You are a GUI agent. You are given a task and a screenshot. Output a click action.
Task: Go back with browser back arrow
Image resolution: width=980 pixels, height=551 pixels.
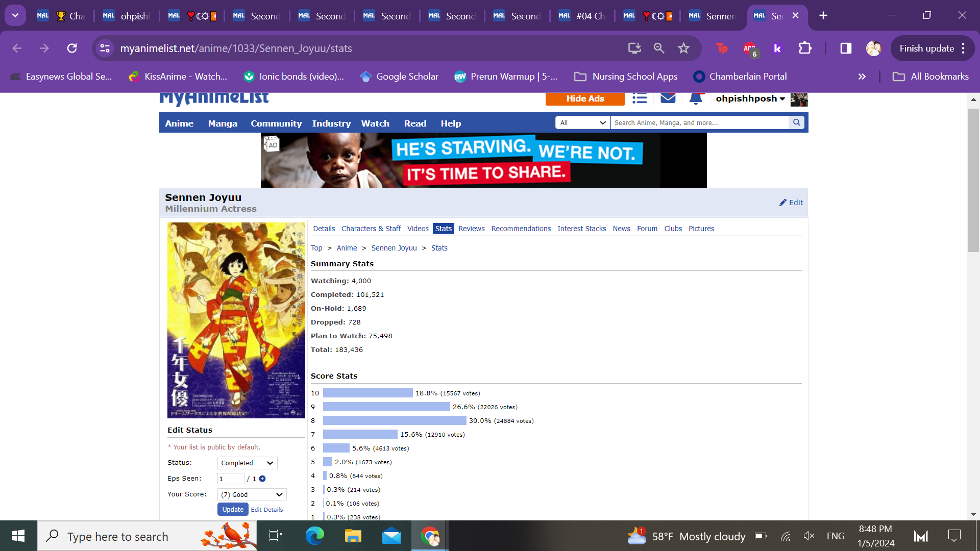click(x=17, y=48)
